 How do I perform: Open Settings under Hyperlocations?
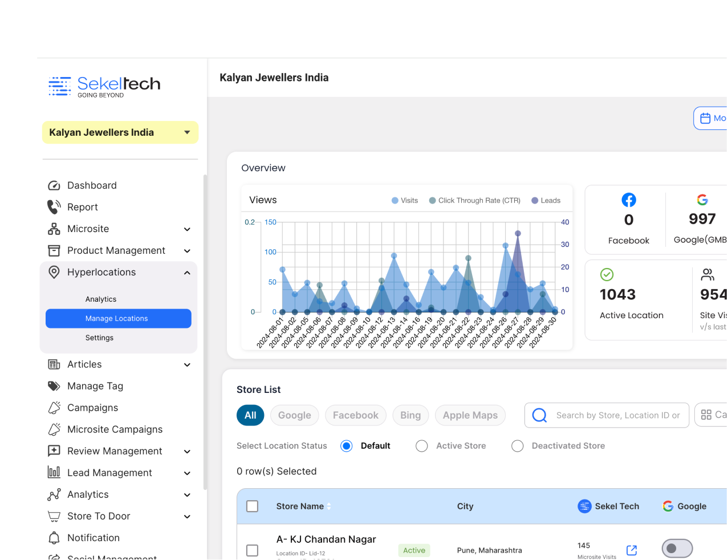point(99,338)
